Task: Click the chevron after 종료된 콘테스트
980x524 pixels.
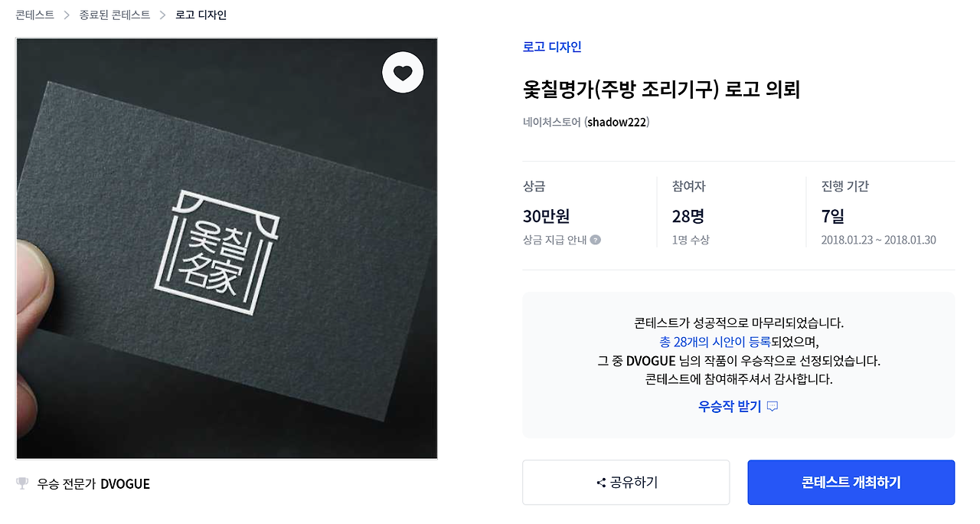Action: (162, 15)
